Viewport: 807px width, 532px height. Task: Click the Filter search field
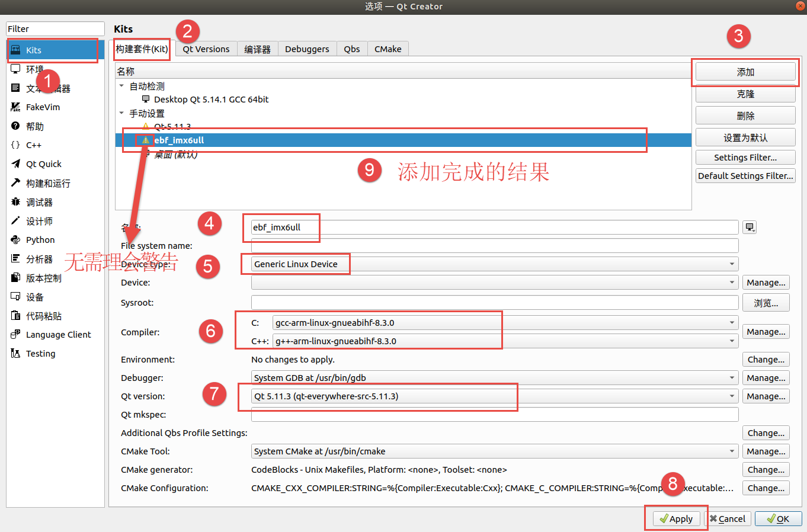tap(55, 29)
